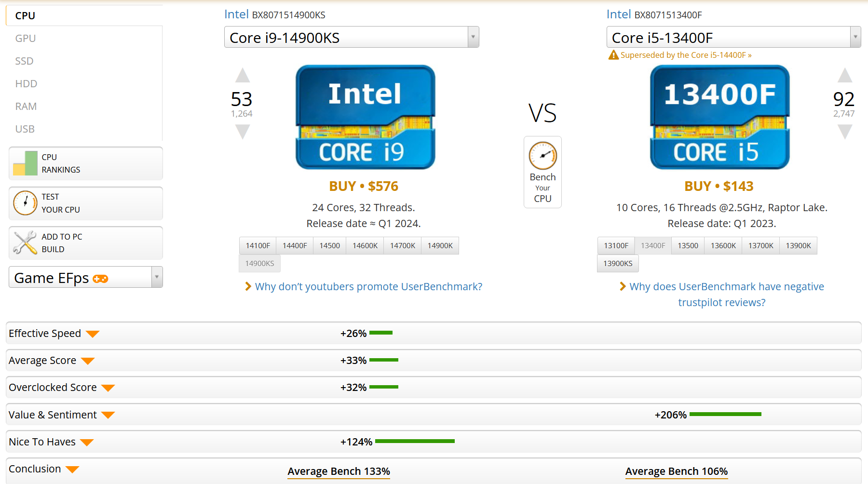Select the 14900KS model button

(259, 263)
